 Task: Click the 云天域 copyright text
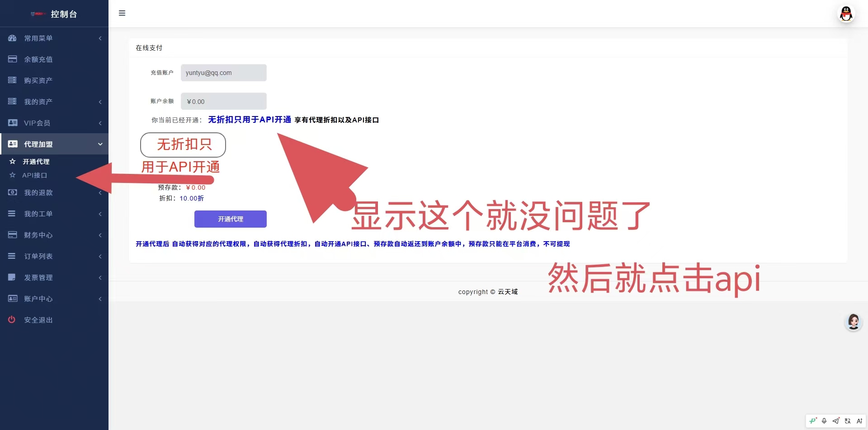(508, 292)
